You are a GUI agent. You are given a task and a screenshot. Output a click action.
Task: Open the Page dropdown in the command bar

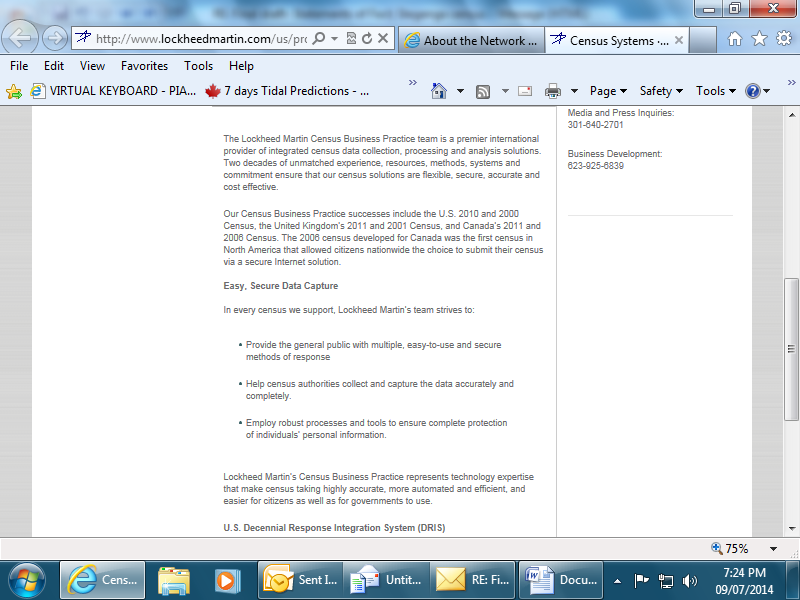click(x=608, y=91)
